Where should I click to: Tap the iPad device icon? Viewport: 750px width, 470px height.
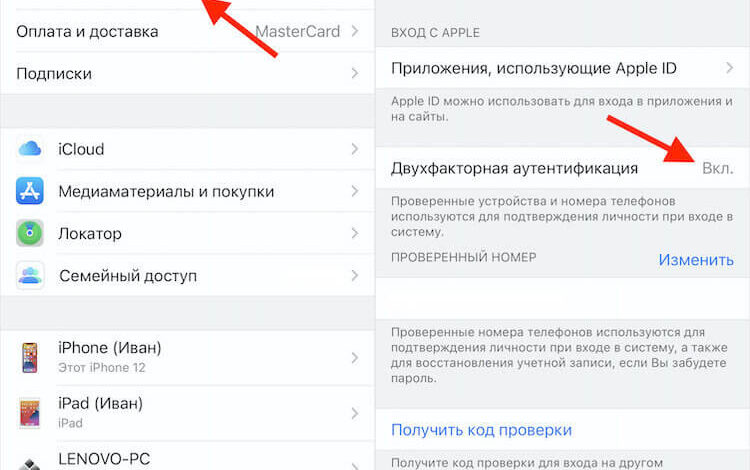coord(29,412)
